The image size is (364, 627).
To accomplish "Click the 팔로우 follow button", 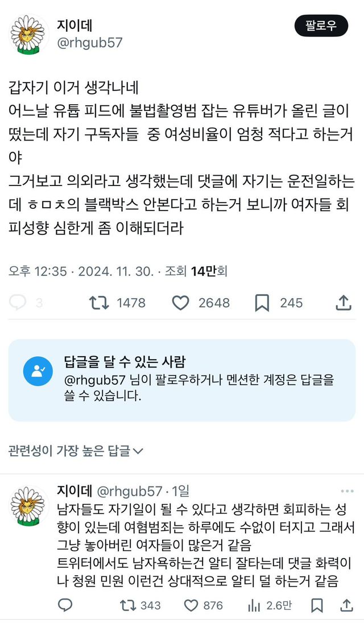I will pyautogui.click(x=321, y=26).
